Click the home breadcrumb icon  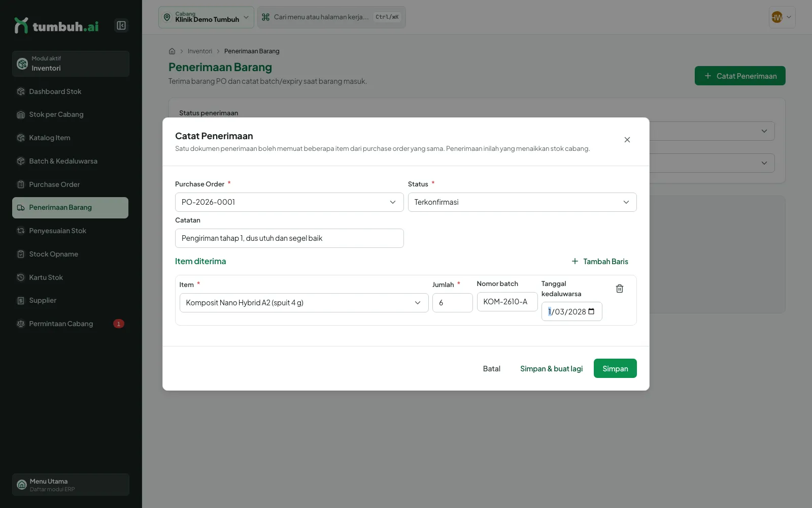coord(172,51)
